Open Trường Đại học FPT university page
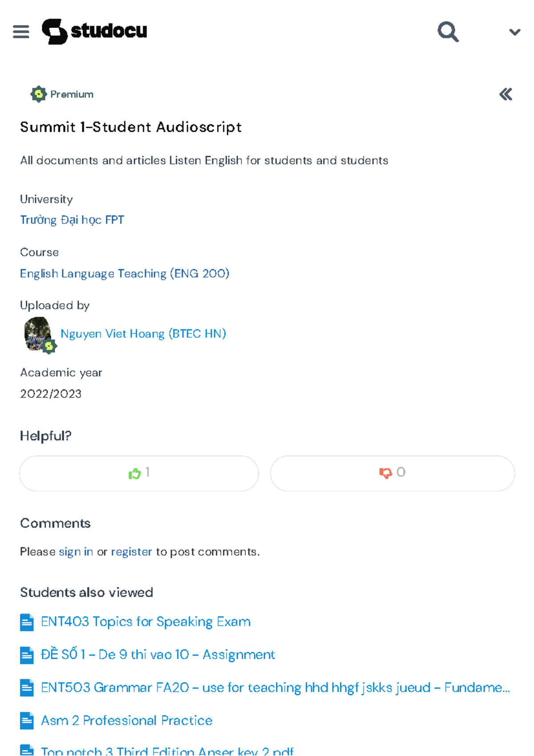534x756 pixels. (72, 220)
